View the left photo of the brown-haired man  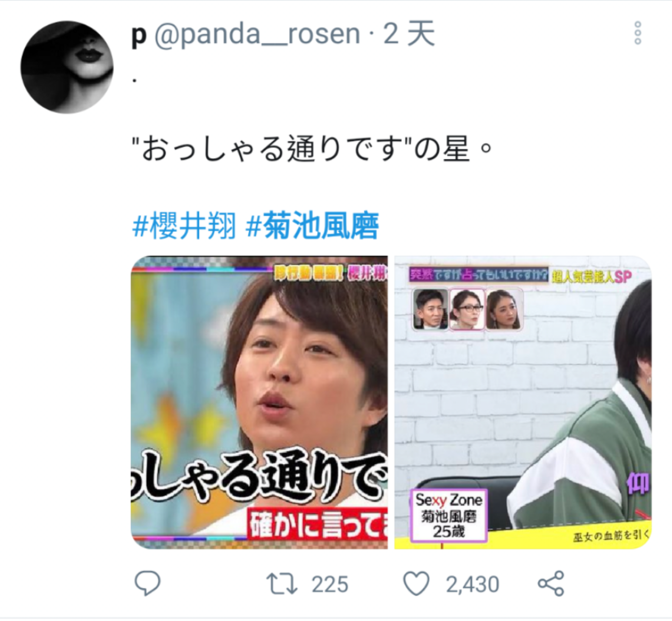(x=259, y=403)
